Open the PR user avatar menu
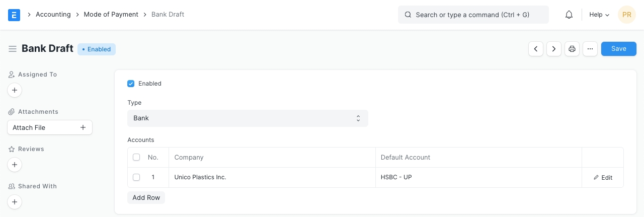The image size is (644, 217). (626, 15)
